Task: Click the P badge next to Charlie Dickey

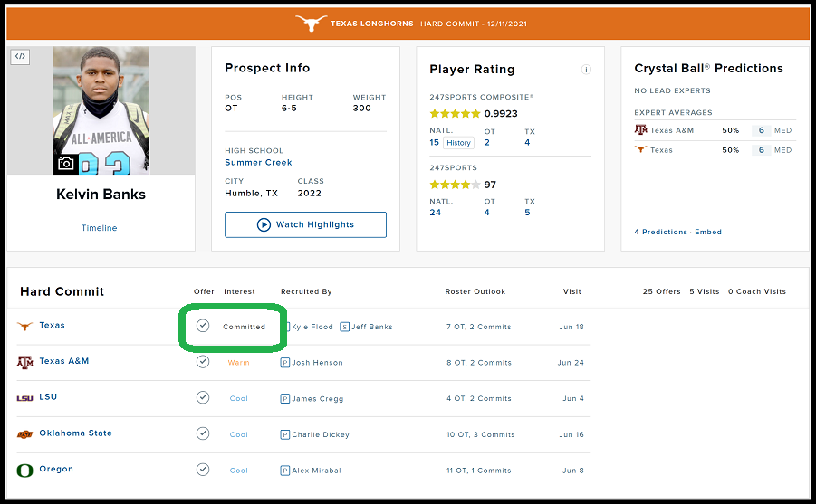Action: [x=284, y=434]
